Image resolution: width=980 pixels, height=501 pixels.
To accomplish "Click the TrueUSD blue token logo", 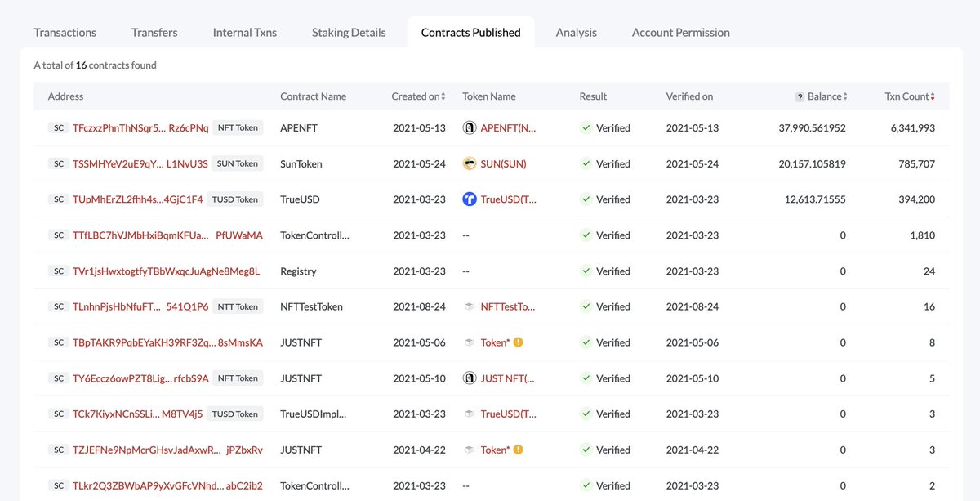I will click(x=470, y=199).
